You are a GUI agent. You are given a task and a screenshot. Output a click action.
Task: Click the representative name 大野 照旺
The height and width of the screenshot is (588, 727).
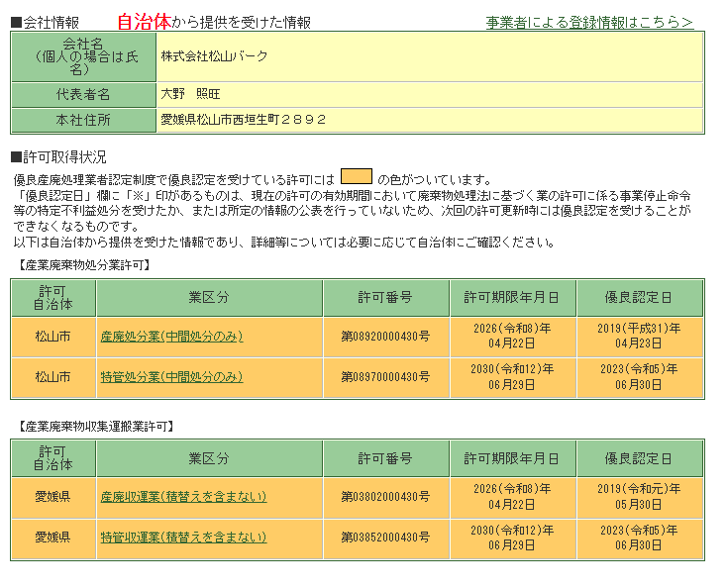(195, 94)
